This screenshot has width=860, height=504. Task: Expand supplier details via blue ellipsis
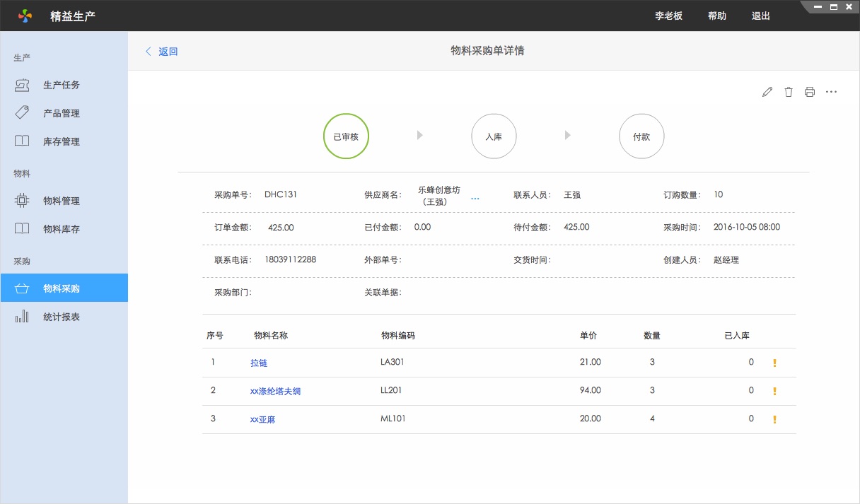point(475,199)
